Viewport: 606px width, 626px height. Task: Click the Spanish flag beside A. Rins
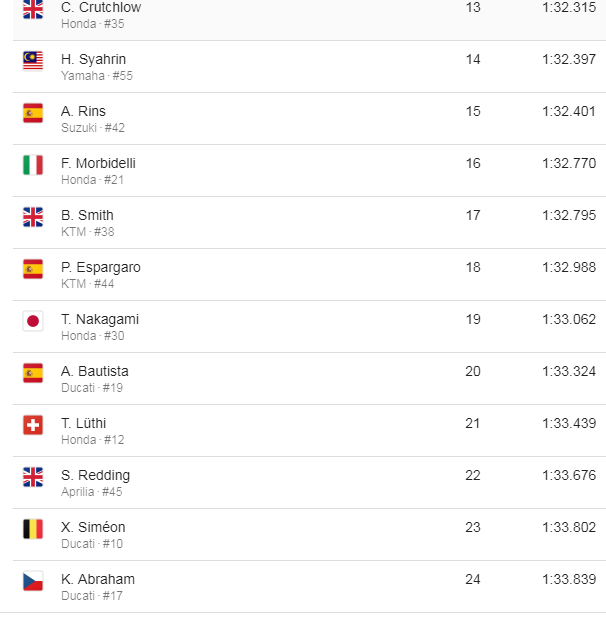point(33,113)
